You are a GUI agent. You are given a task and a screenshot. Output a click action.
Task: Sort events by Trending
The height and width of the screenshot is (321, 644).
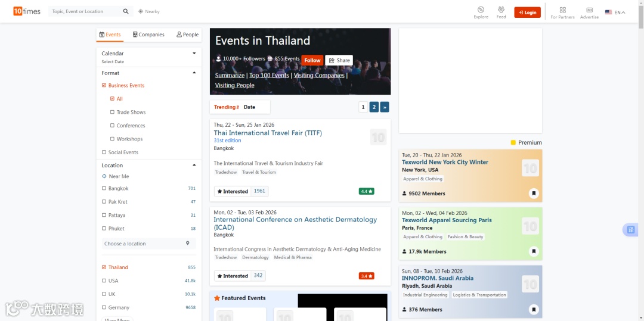227,107
